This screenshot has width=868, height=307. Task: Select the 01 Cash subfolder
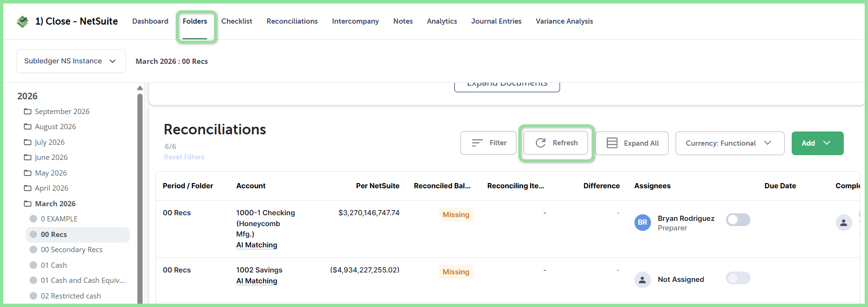click(x=54, y=265)
